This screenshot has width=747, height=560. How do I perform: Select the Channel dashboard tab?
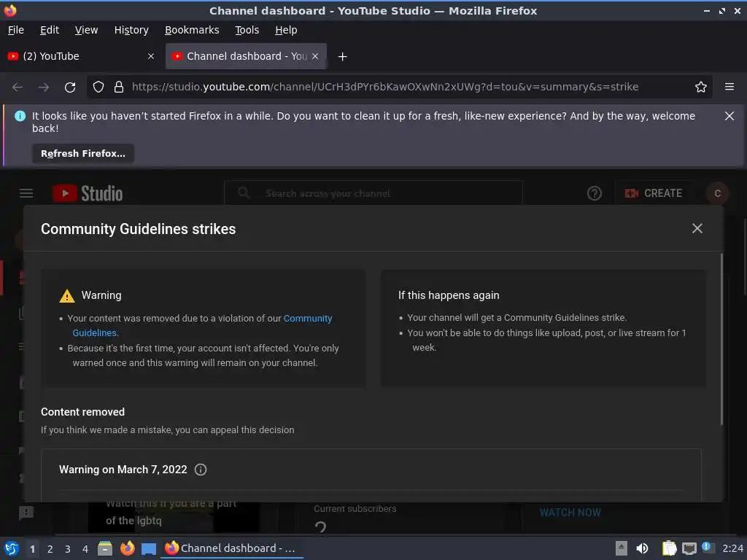246,56
